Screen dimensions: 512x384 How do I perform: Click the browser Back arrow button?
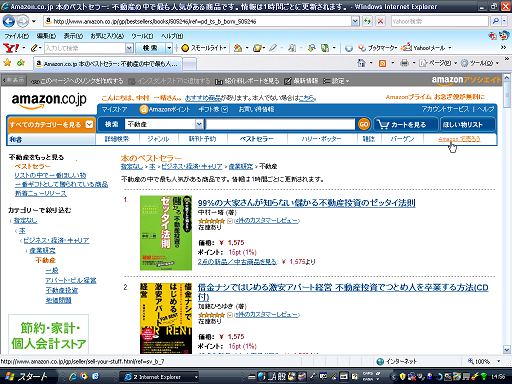[9, 22]
